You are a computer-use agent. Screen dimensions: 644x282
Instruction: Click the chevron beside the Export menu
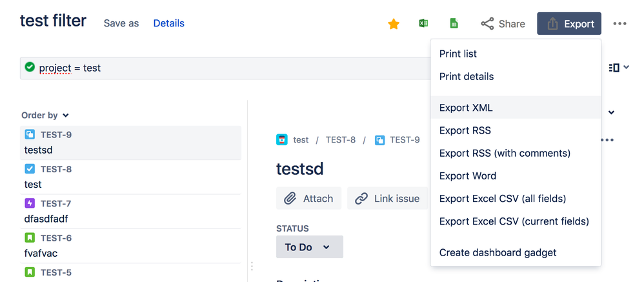coord(612,112)
